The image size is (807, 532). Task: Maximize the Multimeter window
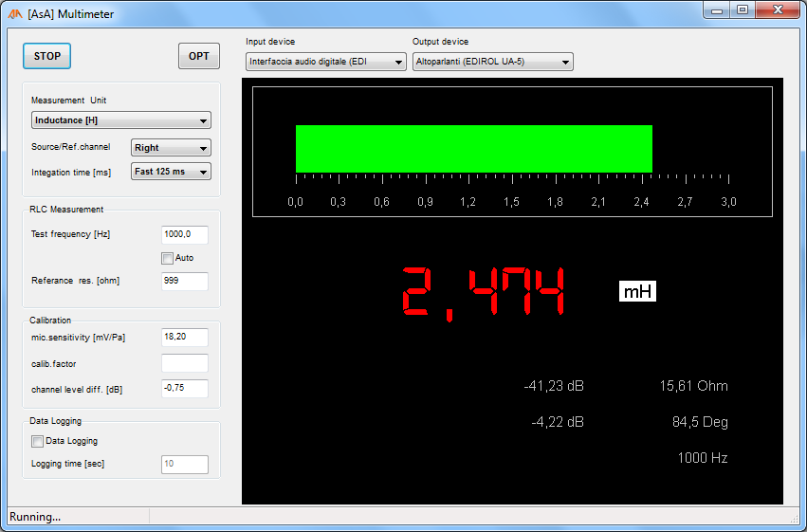[743, 9]
